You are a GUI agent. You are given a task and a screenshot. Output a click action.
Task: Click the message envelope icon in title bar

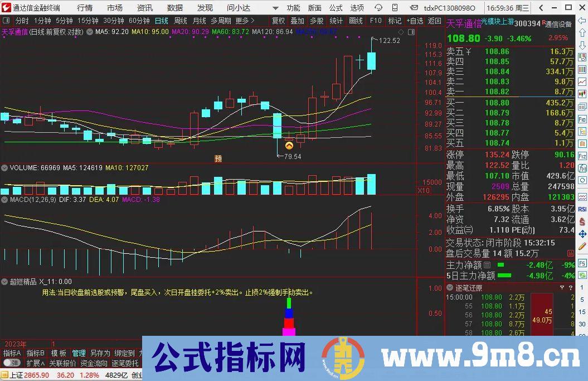(414, 7)
